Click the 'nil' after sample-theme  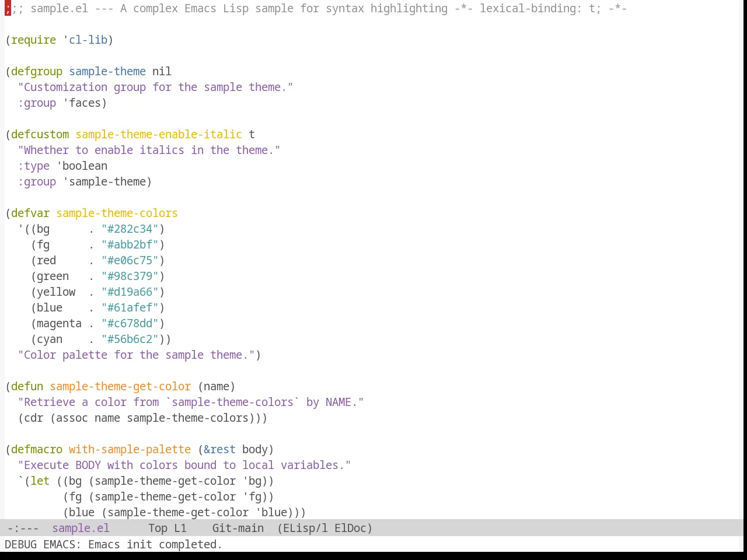[x=162, y=71]
